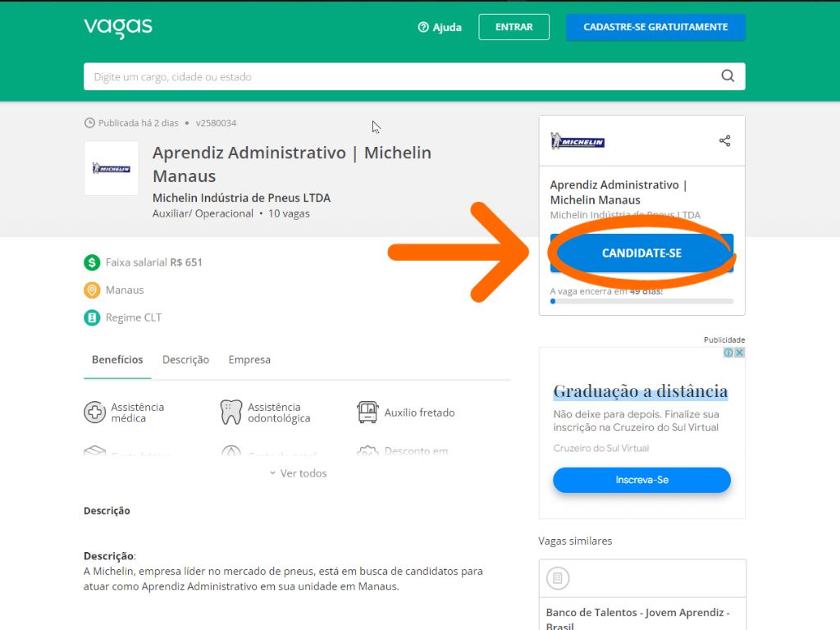Click the Publicidade label
The height and width of the screenshot is (630, 840).
click(724, 340)
